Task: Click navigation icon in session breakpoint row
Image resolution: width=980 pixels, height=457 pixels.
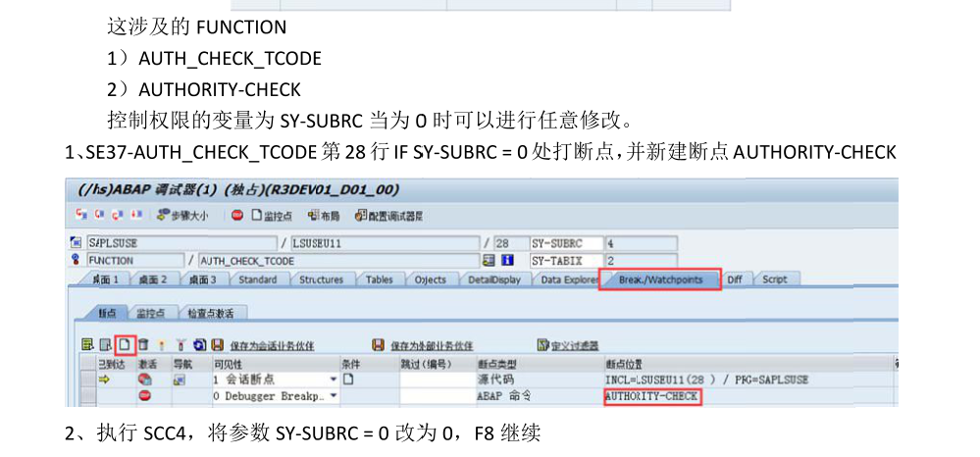Action: (x=179, y=381)
